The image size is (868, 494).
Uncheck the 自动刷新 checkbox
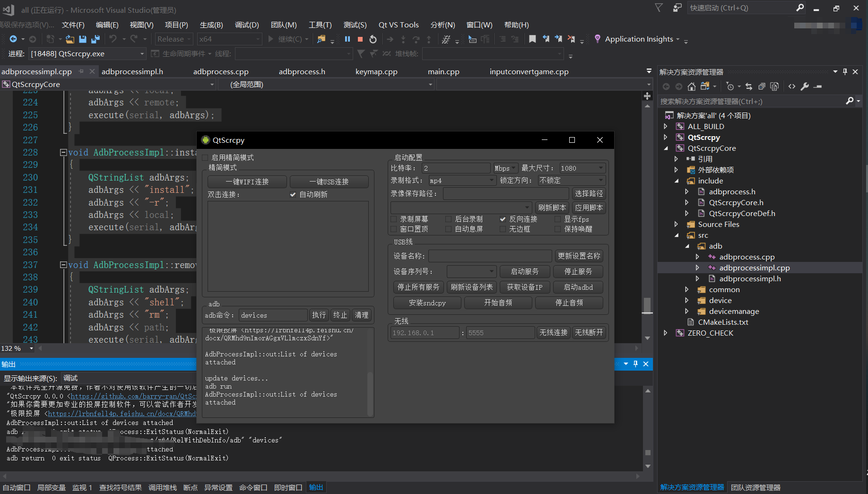(293, 194)
